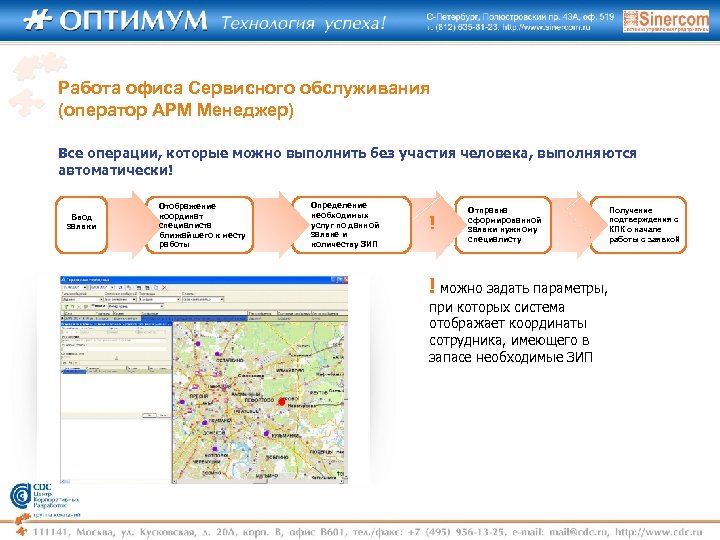720x540 pixels.
Task: Open the mail@cdc.ru email link
Action: [579, 532]
